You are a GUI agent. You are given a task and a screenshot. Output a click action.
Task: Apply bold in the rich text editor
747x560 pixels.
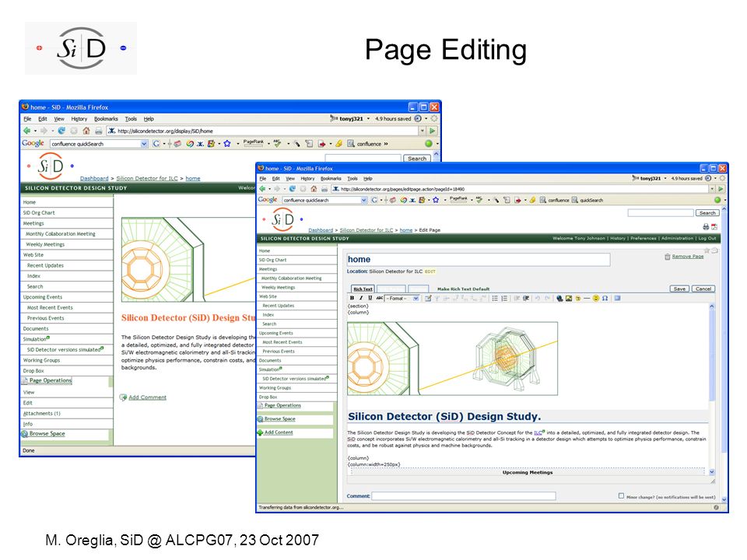pos(352,298)
